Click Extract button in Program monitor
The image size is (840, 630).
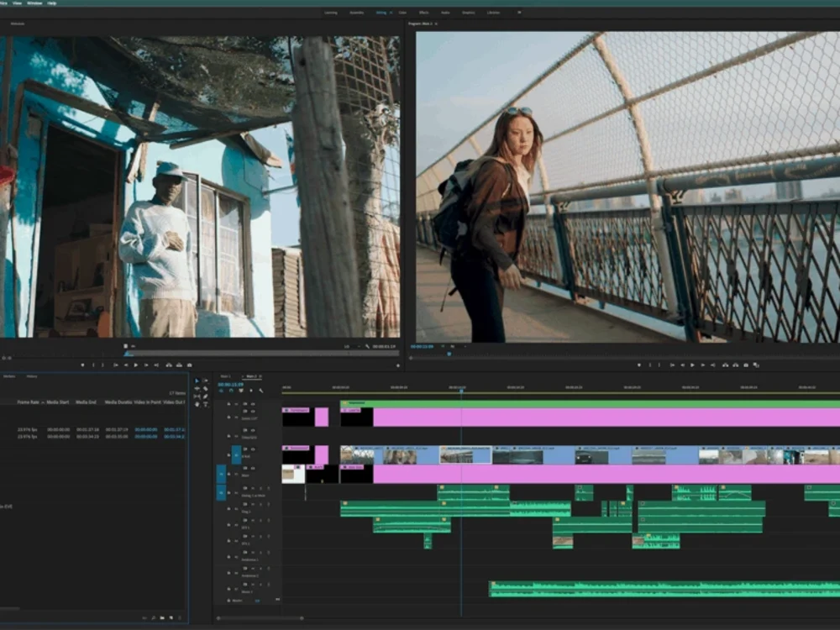tap(736, 365)
